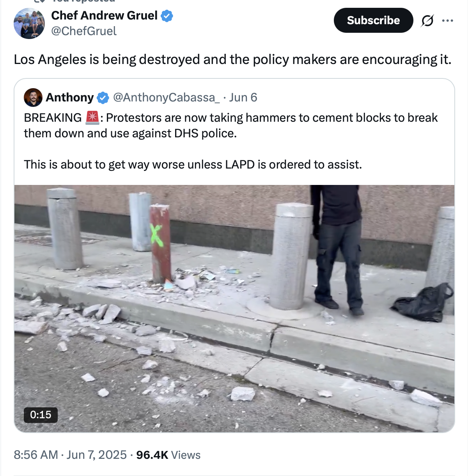468x476 pixels.
Task: Visit the @ChefGruel handle
Action: point(84,31)
